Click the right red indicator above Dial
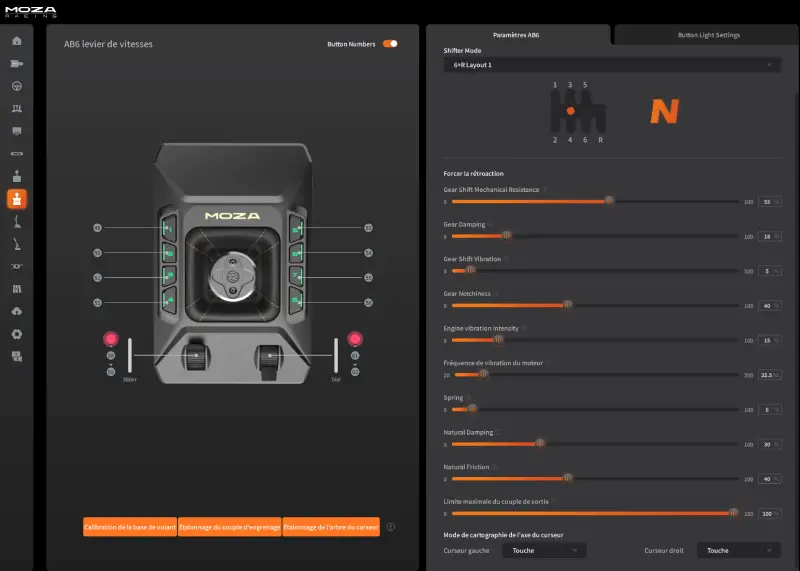 pyautogui.click(x=355, y=339)
